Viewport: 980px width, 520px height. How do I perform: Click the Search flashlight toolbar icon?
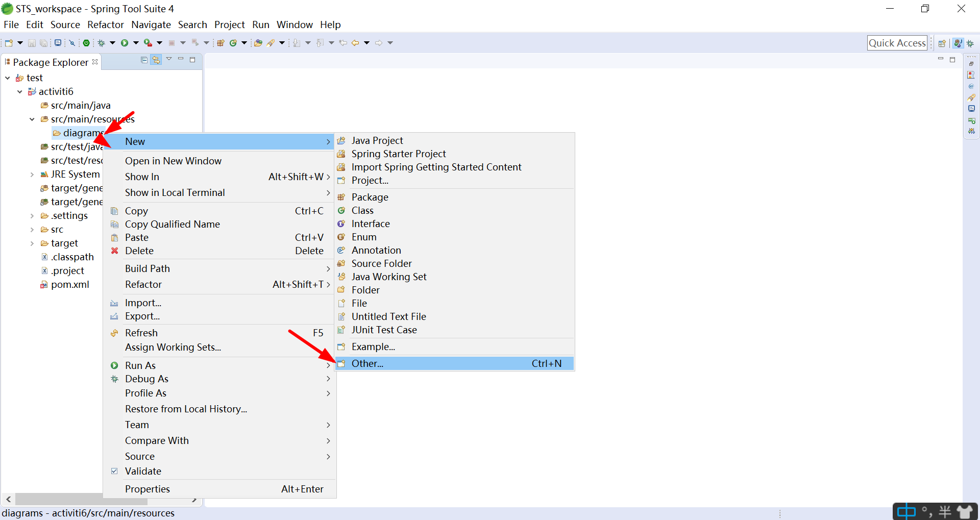(x=271, y=43)
